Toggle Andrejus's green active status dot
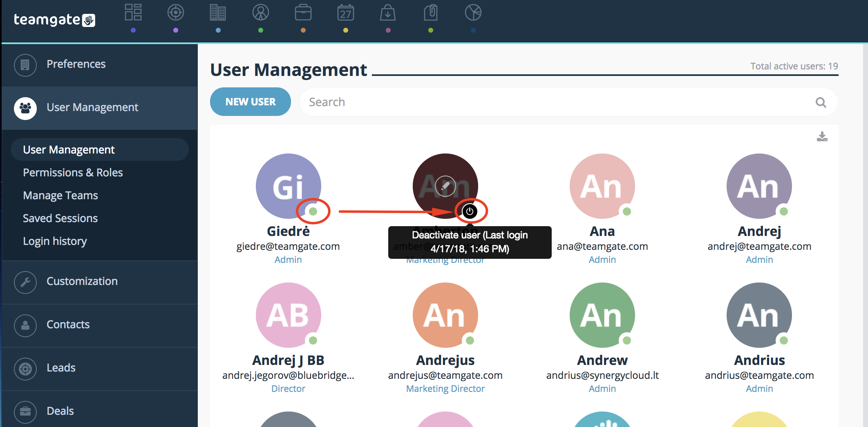This screenshot has height=427, width=868. pyautogui.click(x=470, y=340)
